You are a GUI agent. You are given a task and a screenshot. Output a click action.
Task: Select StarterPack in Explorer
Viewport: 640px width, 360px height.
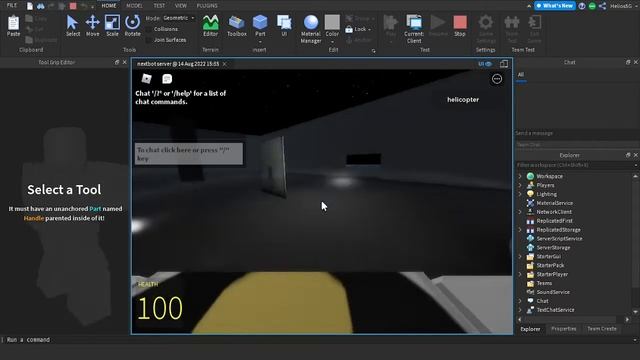tap(550, 265)
